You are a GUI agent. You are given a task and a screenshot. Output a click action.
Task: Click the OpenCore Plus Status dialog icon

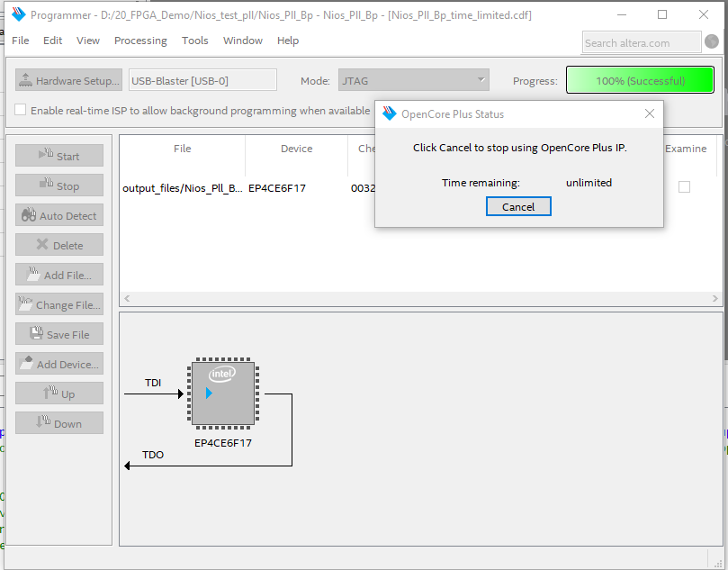coord(389,113)
